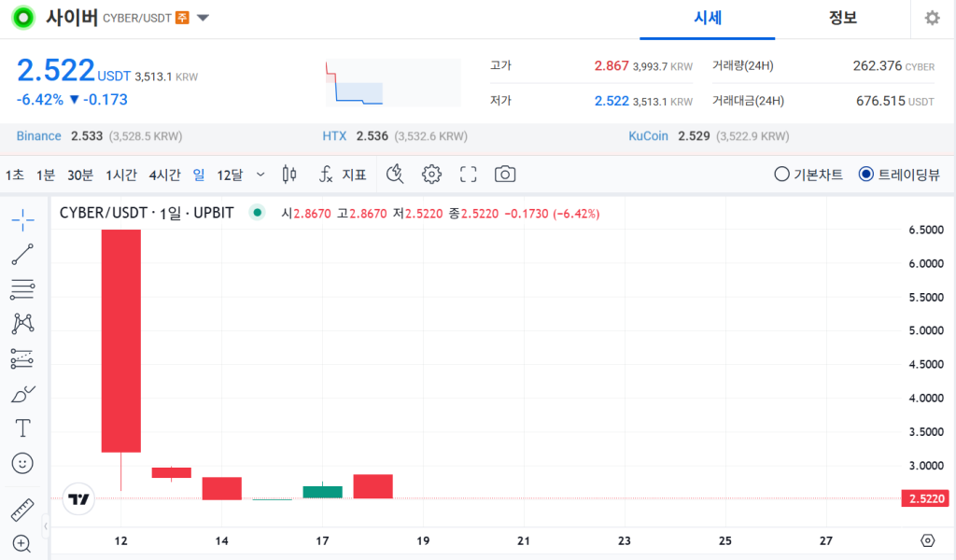Open the emoji sticker tool
956x560 pixels.
tap(22, 463)
